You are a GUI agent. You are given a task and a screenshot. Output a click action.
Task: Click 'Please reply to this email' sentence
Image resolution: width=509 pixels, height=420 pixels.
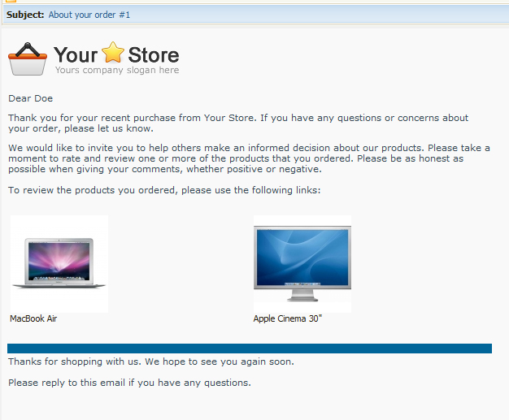click(129, 383)
